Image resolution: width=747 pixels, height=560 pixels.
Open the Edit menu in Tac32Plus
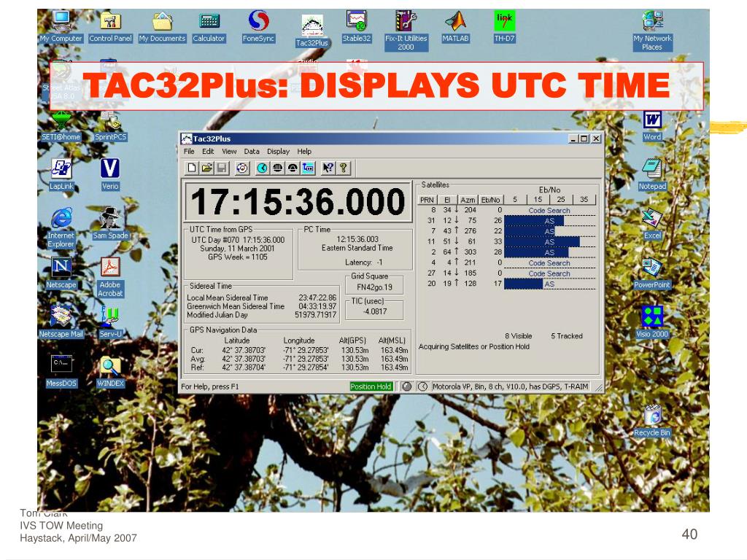(208, 151)
